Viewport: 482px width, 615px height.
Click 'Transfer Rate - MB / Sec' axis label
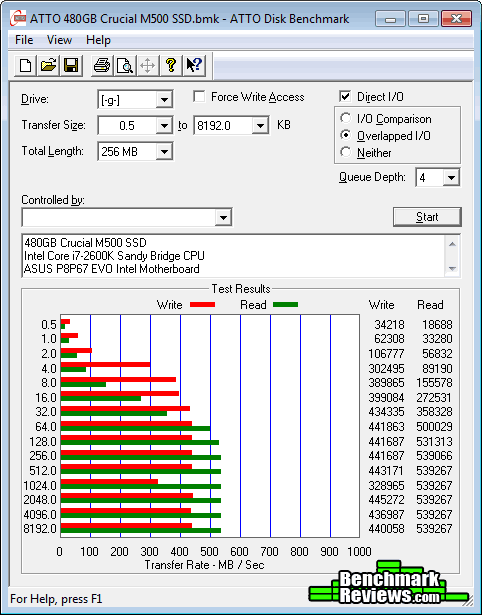click(x=204, y=565)
